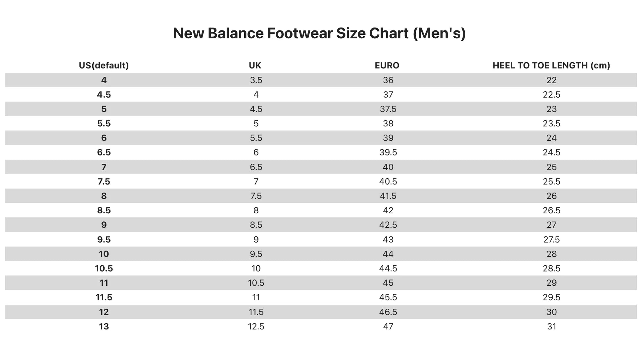Click the 31 cm heel to toe length
Image resolution: width=644 pixels, height=347 pixels.
click(551, 326)
